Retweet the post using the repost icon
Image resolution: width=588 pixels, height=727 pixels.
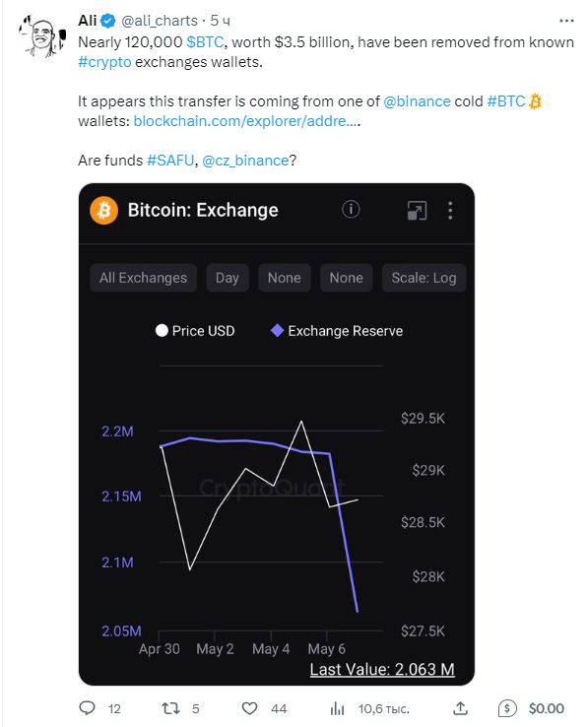tap(170, 708)
